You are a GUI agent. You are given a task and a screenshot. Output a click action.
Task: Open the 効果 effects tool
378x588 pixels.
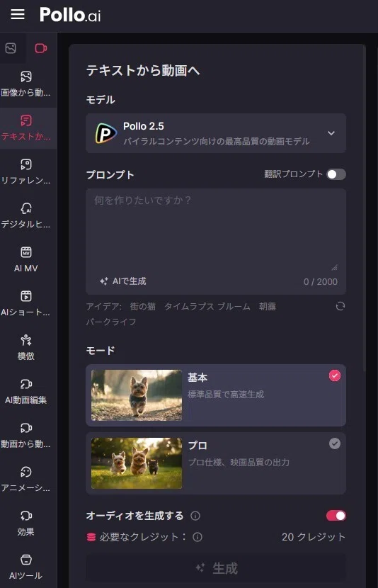click(x=26, y=523)
